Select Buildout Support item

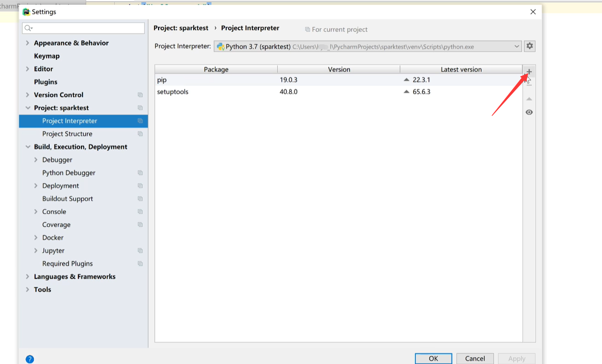[x=67, y=199]
